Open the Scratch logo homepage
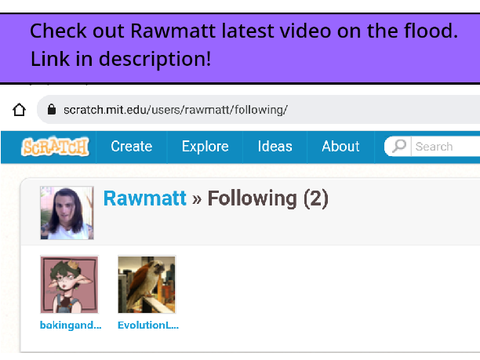This screenshot has height=360, width=480. [x=55, y=147]
